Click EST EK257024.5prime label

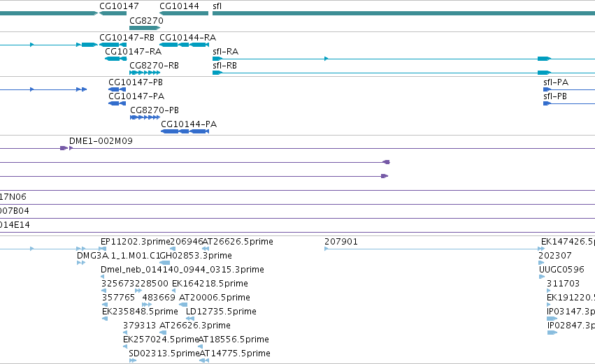coord(161,340)
